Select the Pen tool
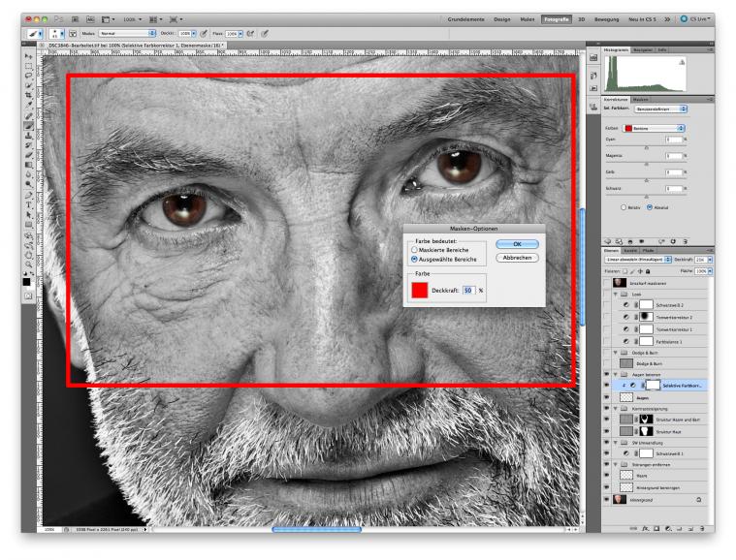Screen dimensions: 736x560 coord(28,196)
